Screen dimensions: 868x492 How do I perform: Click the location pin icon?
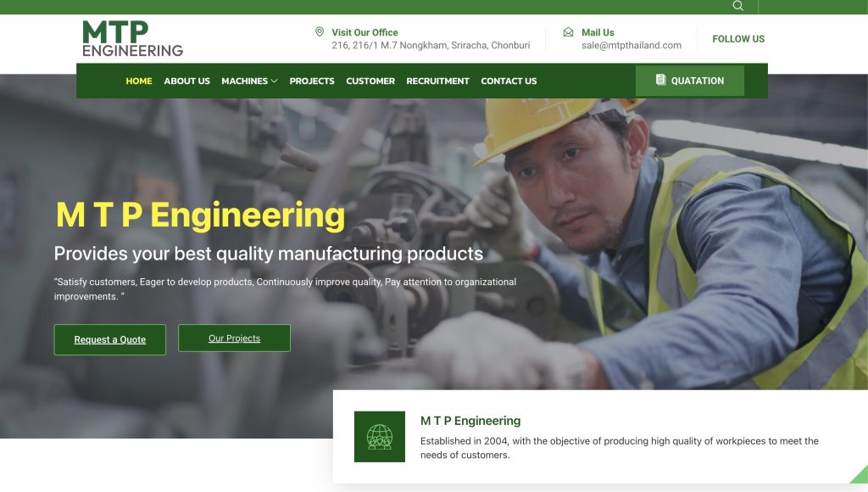pyautogui.click(x=320, y=31)
